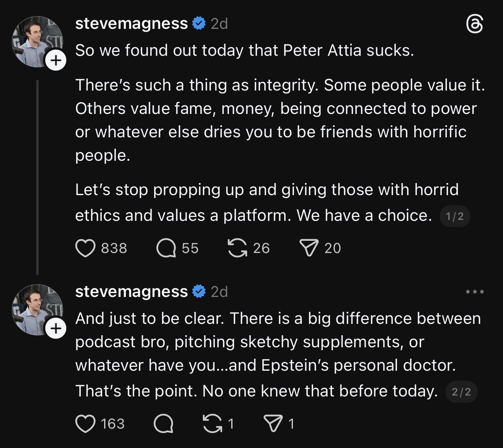Reply to the second post
The height and width of the screenshot is (448, 503).
click(x=163, y=424)
